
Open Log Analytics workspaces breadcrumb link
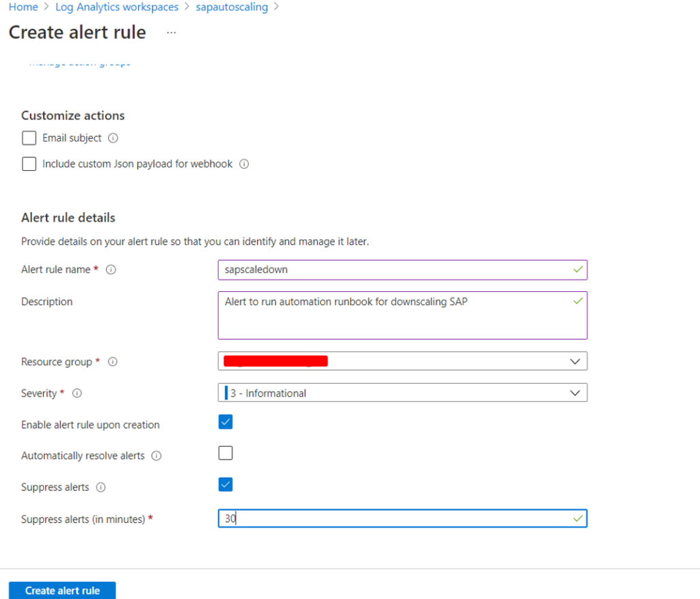tap(117, 7)
